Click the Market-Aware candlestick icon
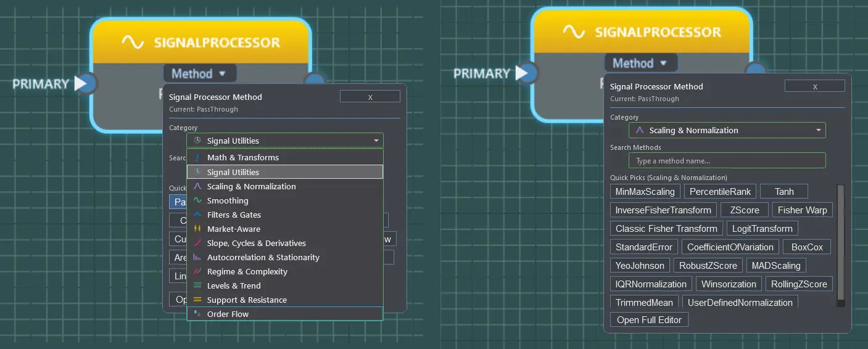Image resolution: width=868 pixels, height=349 pixels. click(197, 229)
